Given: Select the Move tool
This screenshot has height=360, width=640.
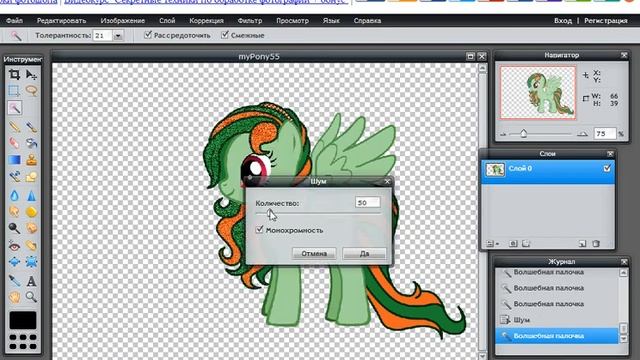Looking at the screenshot, I should click(x=31, y=74).
